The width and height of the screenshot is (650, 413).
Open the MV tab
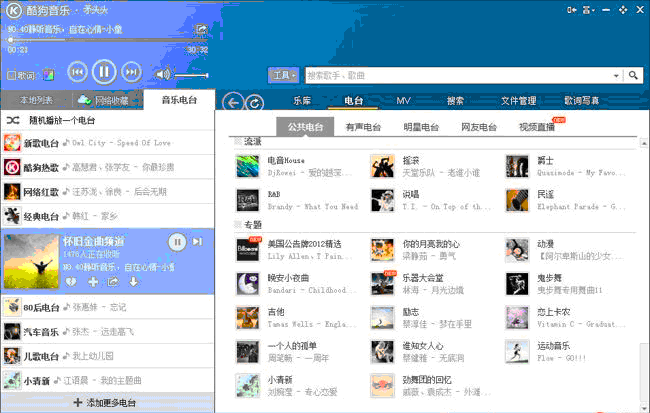(403, 100)
